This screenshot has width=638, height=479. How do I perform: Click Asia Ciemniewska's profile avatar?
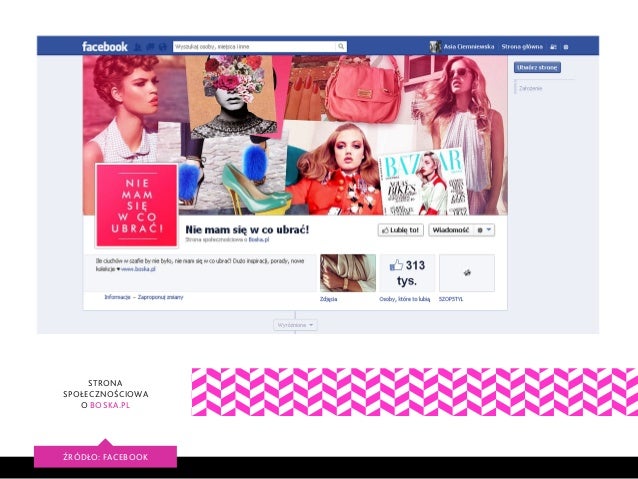(435, 46)
